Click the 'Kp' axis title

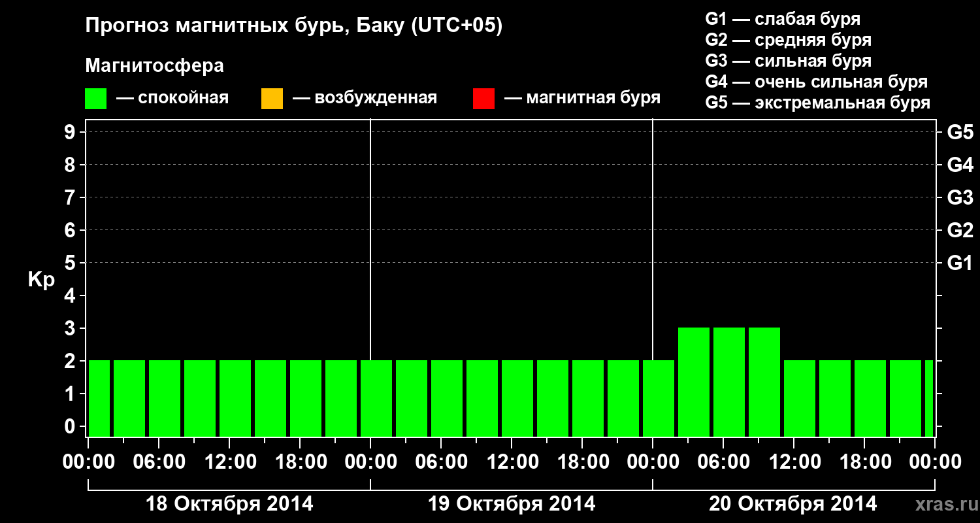click(41, 280)
